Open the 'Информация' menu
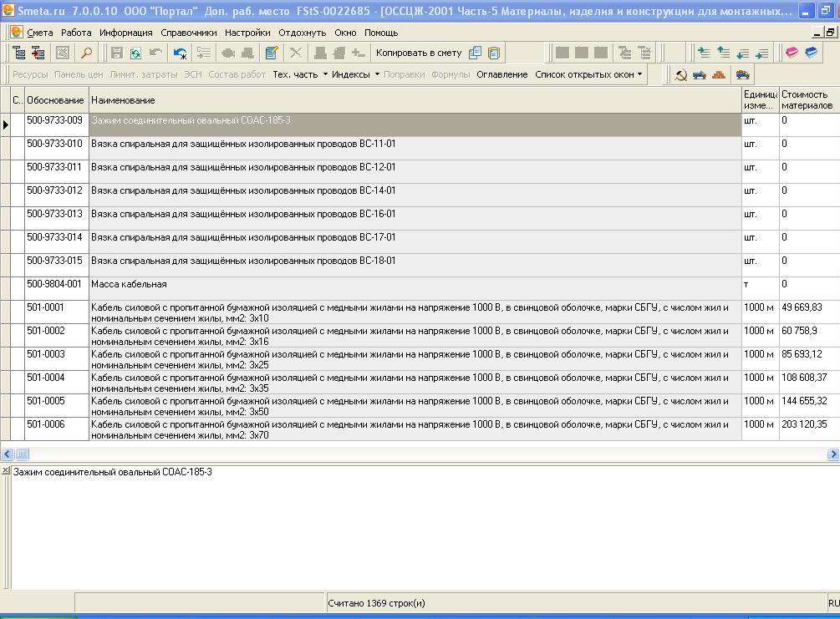 click(x=126, y=33)
